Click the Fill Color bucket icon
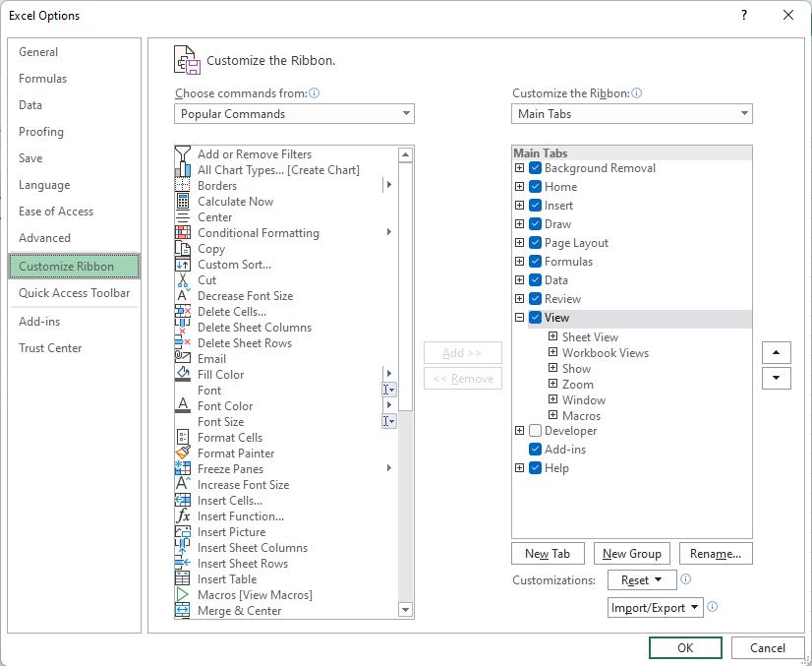Screen dimensions: 812x666 point(182,374)
